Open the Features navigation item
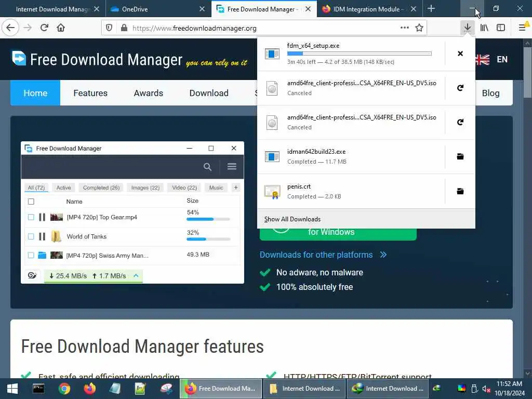The height and width of the screenshot is (399, 532). [x=90, y=93]
